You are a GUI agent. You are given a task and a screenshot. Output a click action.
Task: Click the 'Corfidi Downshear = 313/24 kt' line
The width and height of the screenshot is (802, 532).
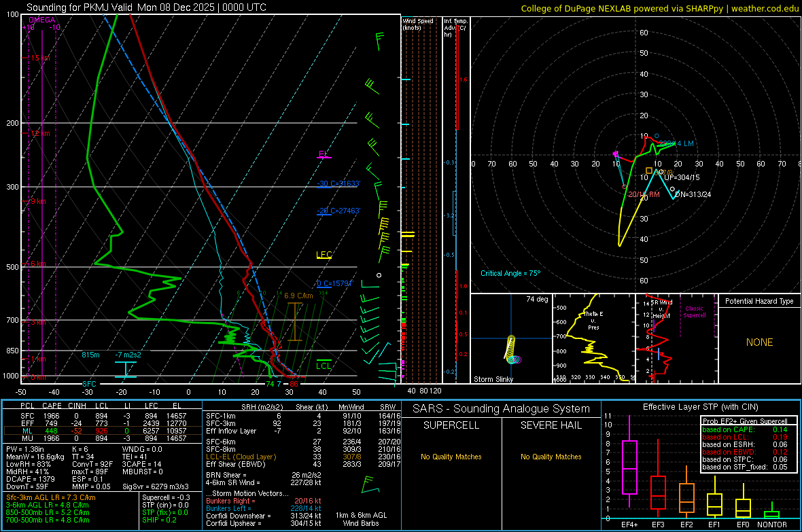point(263,516)
